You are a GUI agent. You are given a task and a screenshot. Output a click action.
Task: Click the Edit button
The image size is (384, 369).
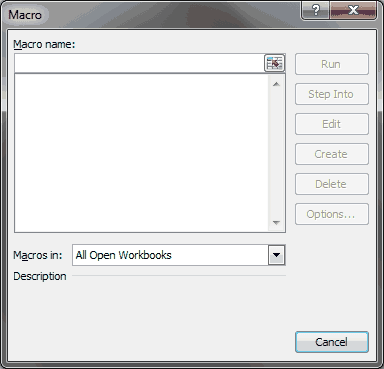click(x=332, y=124)
